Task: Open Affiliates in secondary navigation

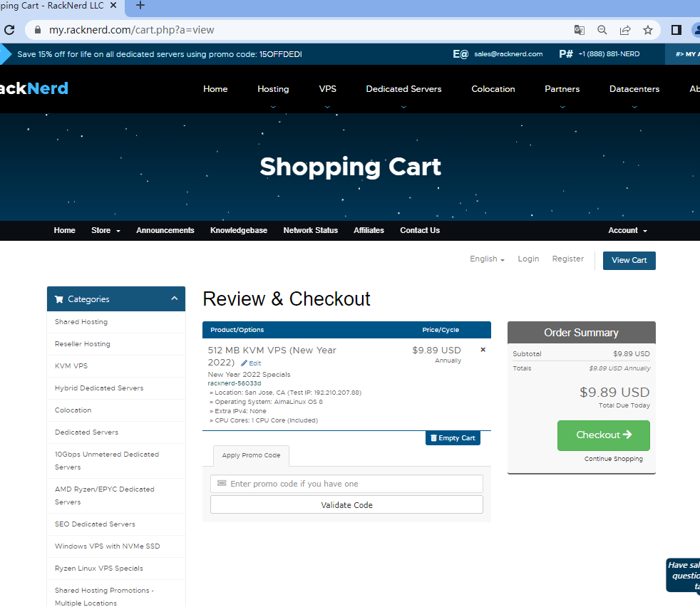Action: click(x=369, y=230)
